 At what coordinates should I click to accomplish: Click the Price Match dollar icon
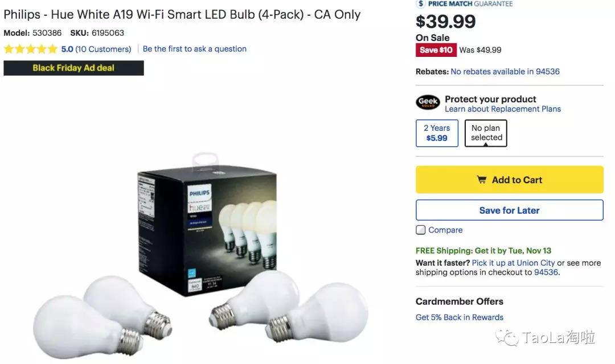(x=421, y=3)
